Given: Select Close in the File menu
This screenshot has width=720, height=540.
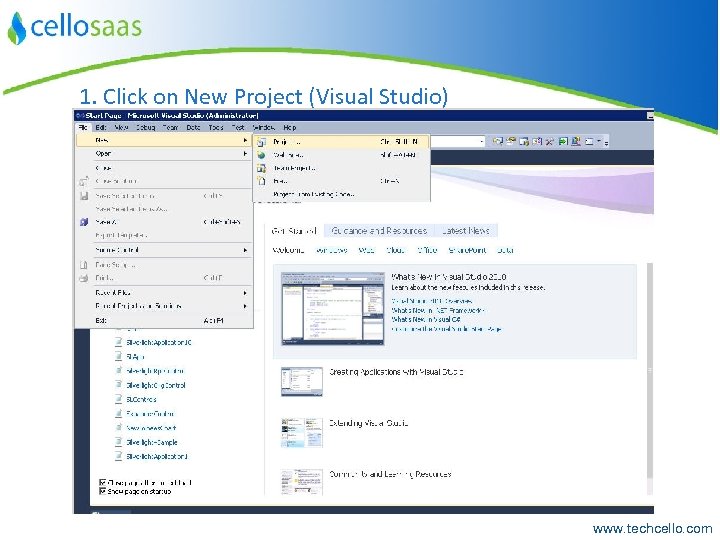Looking at the screenshot, I should coord(164,168).
